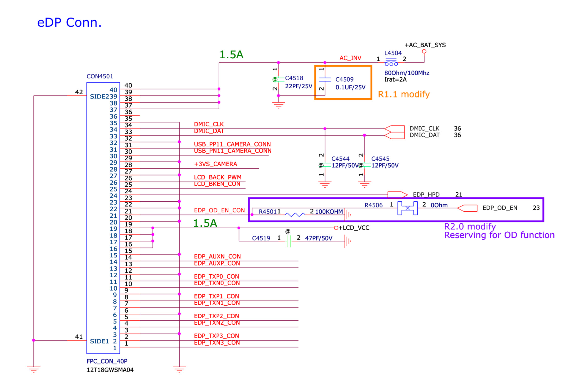Click the FPC_CON_40P part name text
572x392 pixels.
(107, 361)
